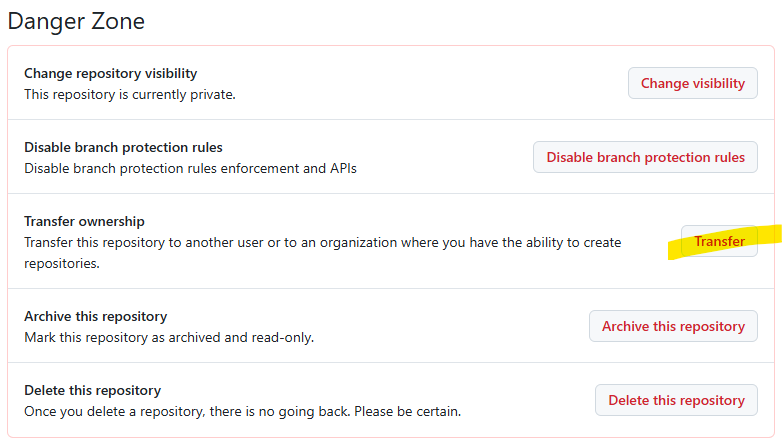Click the Change visibility button

click(x=692, y=83)
